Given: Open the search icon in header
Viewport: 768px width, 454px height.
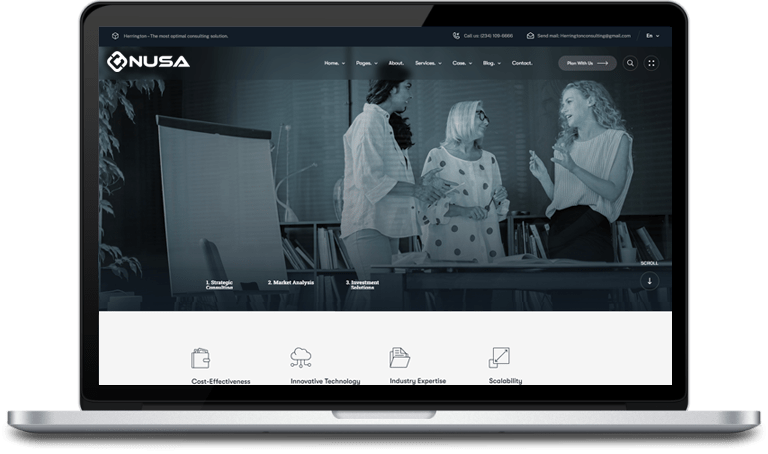Looking at the screenshot, I should [x=630, y=63].
